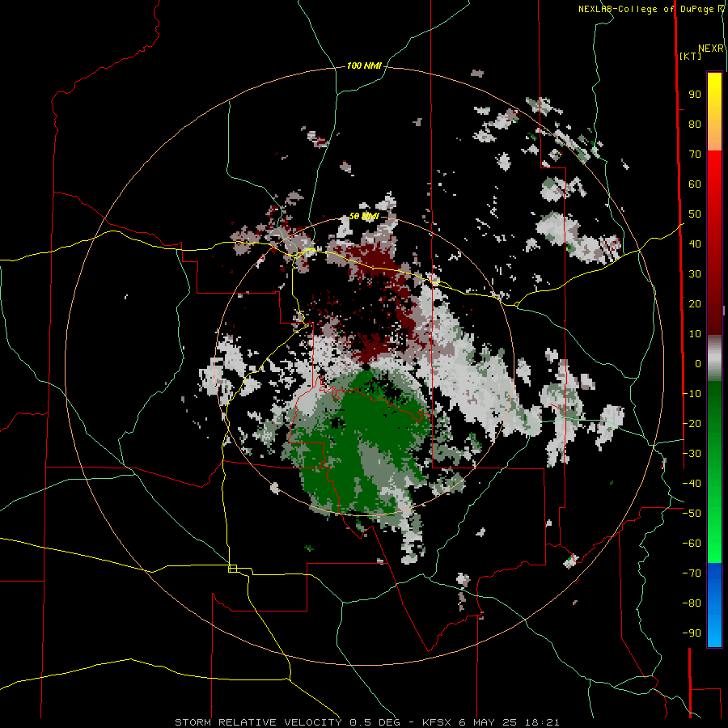
Task: Click the 0 value on the velocity scale
Action: coord(698,364)
